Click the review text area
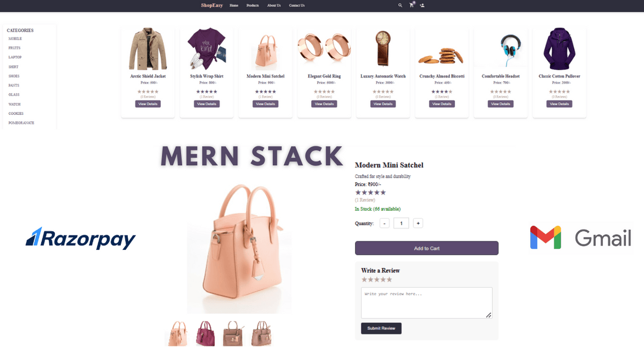Image resolution: width=644 pixels, height=362 pixels. [427, 303]
